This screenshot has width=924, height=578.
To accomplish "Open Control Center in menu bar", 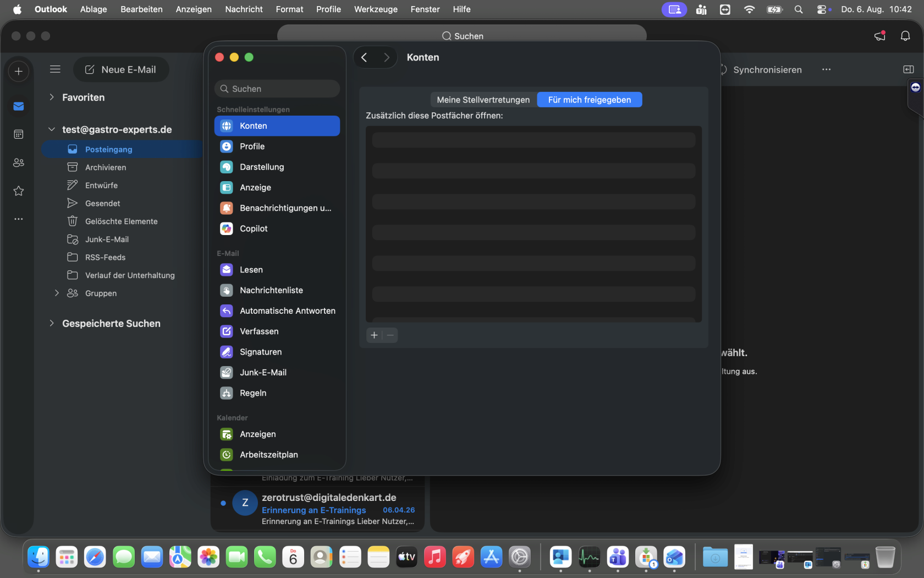I will (822, 9).
